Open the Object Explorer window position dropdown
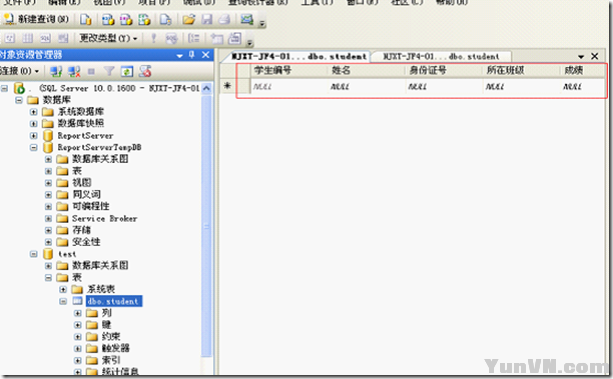The image size is (613, 379). [179, 56]
